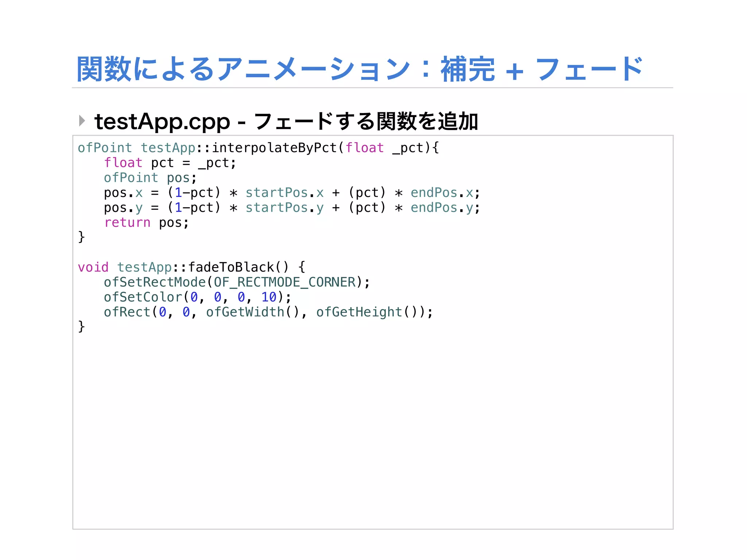Click the slide title 関数によるアニメーション：補完 + フェード
The height and width of the screenshot is (560, 747).
360,69
